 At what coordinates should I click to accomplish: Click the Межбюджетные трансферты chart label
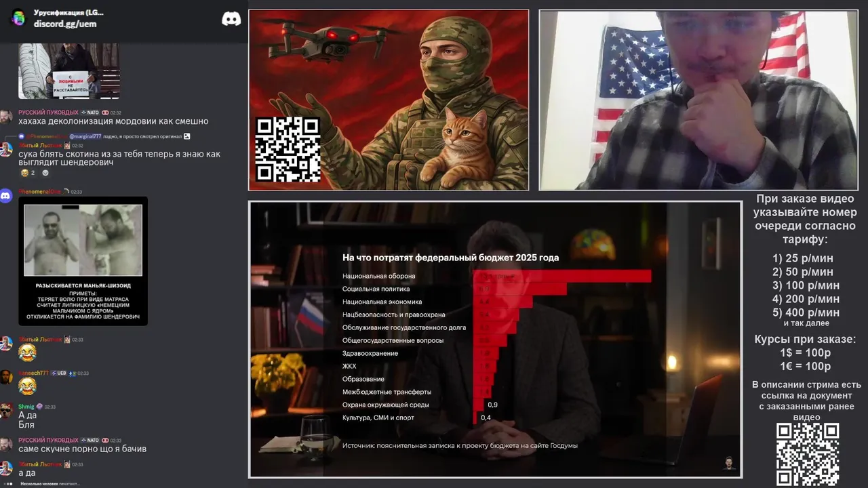[387, 392]
